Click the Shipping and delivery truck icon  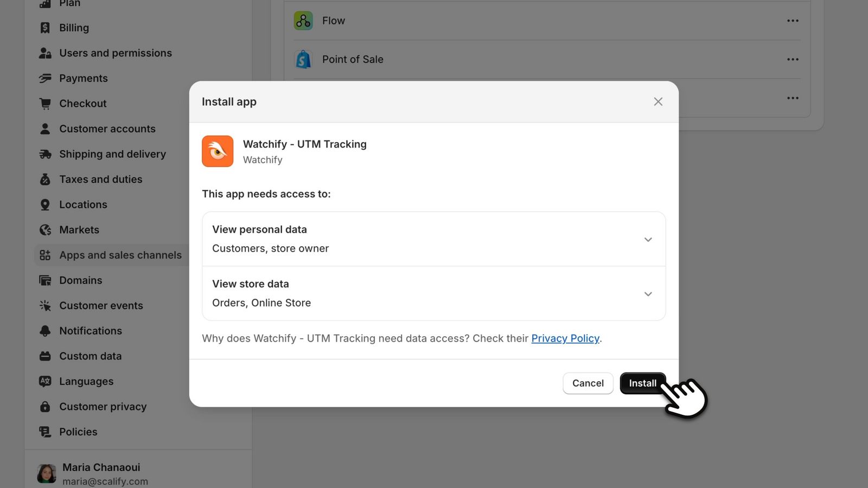point(45,154)
